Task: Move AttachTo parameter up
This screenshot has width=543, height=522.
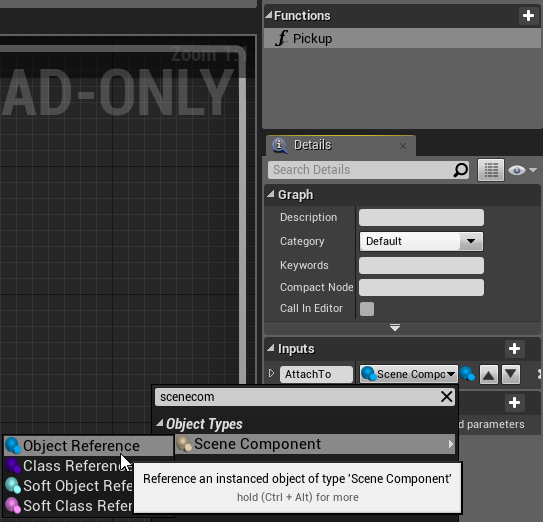Action: 489,374
